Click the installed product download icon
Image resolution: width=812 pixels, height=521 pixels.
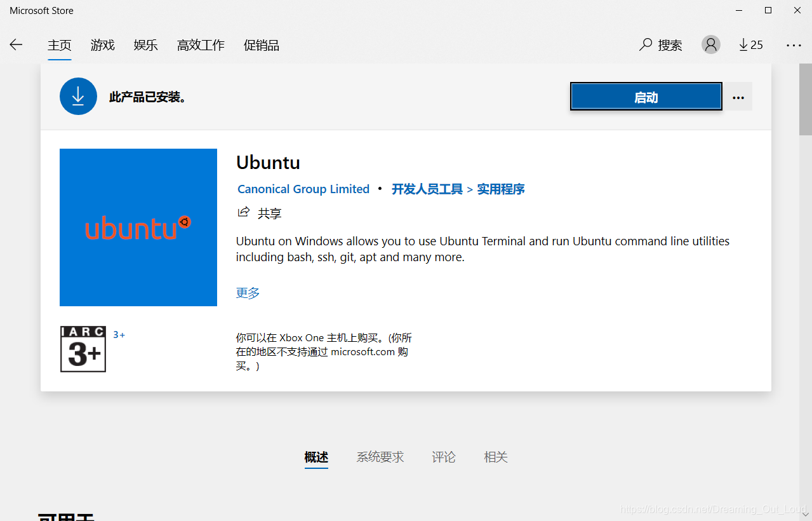click(78, 97)
